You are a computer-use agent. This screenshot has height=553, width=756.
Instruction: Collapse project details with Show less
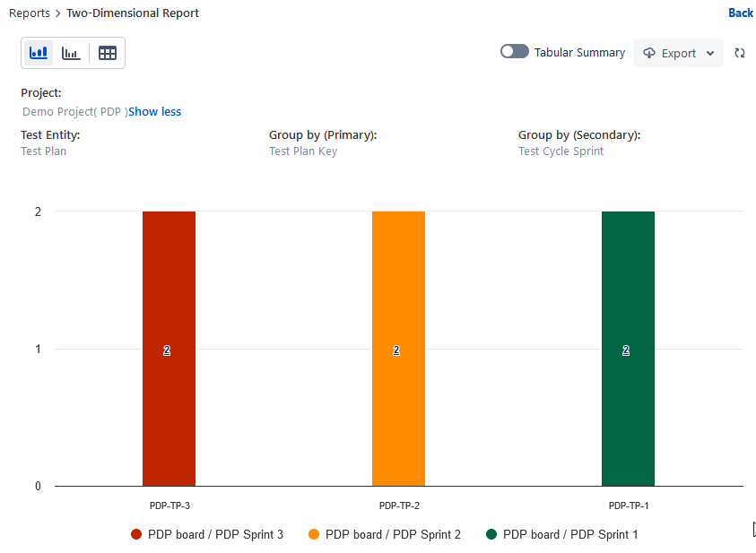coord(154,112)
